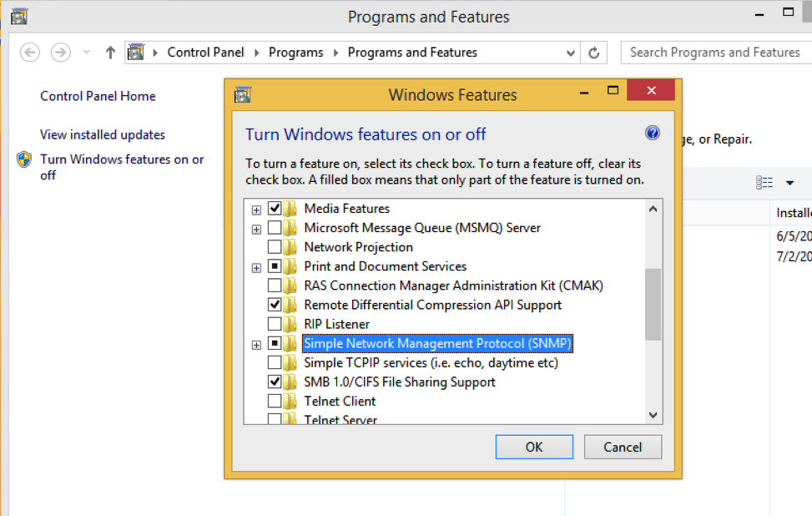Viewport: 812px width, 516px height.
Task: Uncheck Media Features checkbox
Action: click(275, 208)
